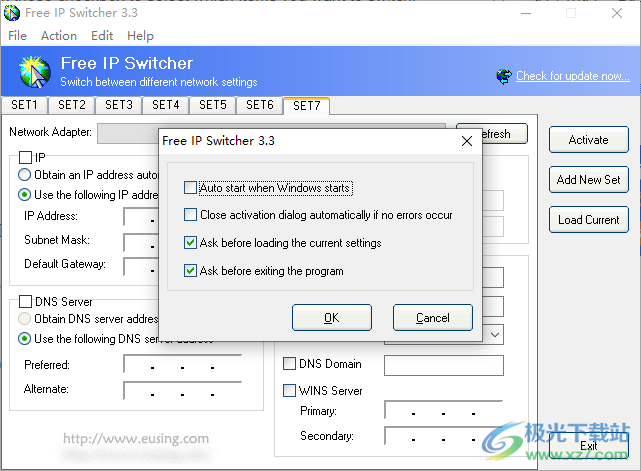The width and height of the screenshot is (641, 471).
Task: Close the options dialog with X
Action: (467, 141)
